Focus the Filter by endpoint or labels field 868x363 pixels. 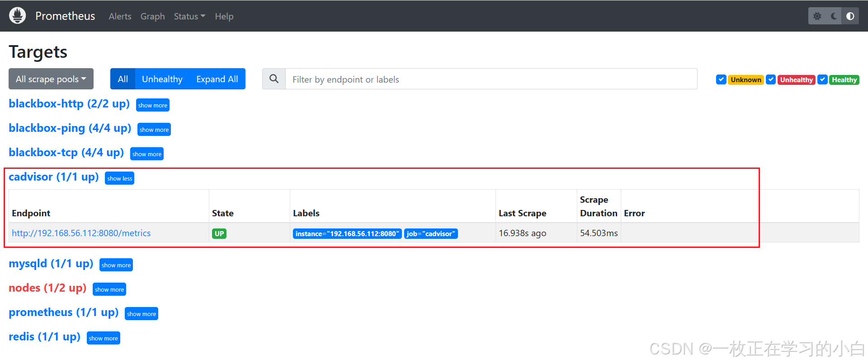tap(491, 79)
